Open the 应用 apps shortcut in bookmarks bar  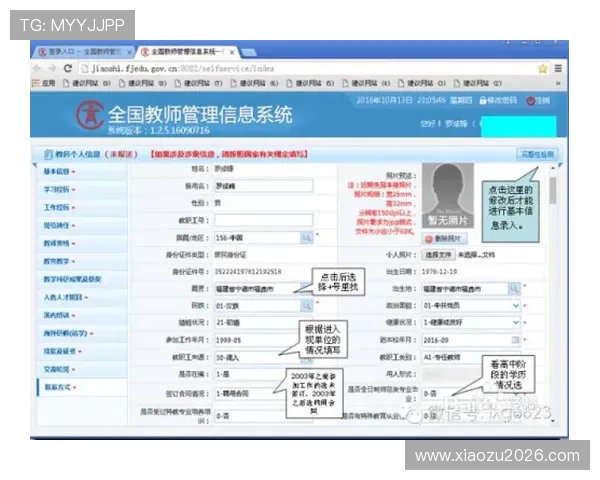pos(44,83)
